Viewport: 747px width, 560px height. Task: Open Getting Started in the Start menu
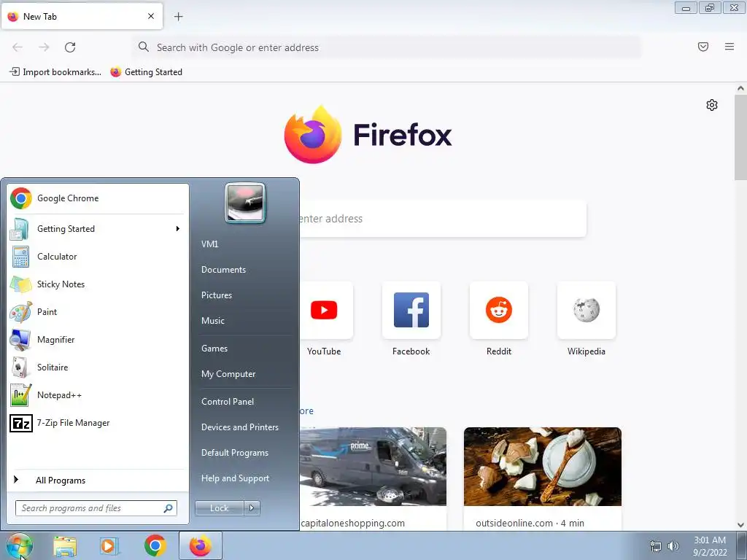98,229
